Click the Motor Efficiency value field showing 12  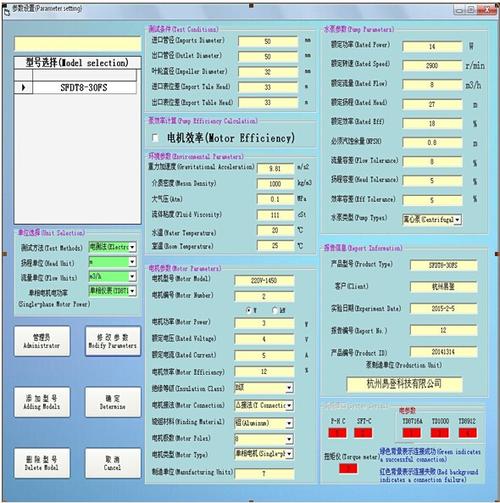tap(264, 372)
